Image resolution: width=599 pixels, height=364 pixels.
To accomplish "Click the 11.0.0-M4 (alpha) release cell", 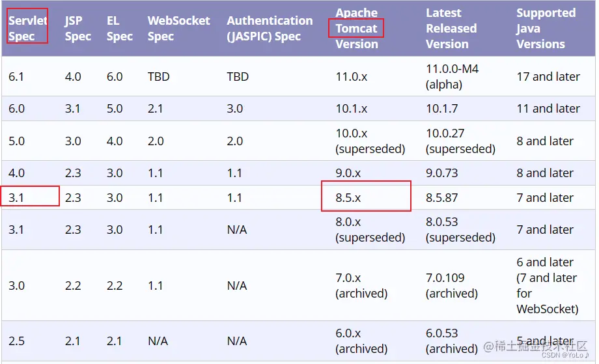I will click(453, 76).
